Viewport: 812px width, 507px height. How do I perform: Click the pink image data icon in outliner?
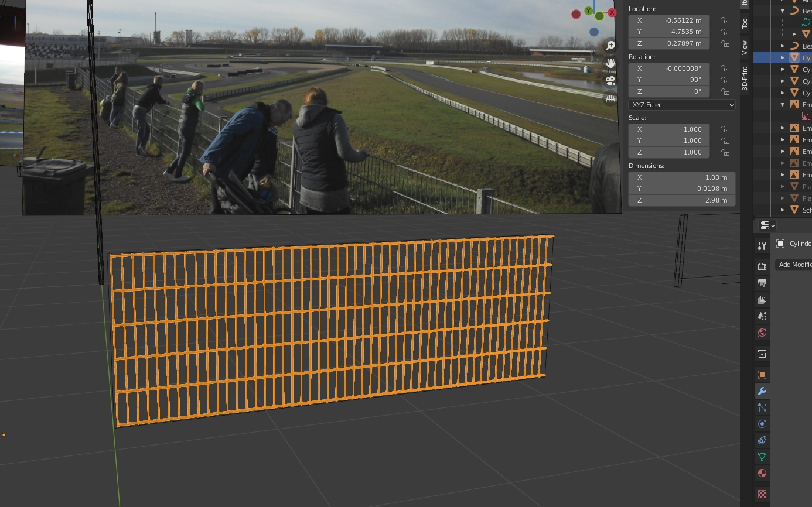pos(806,116)
